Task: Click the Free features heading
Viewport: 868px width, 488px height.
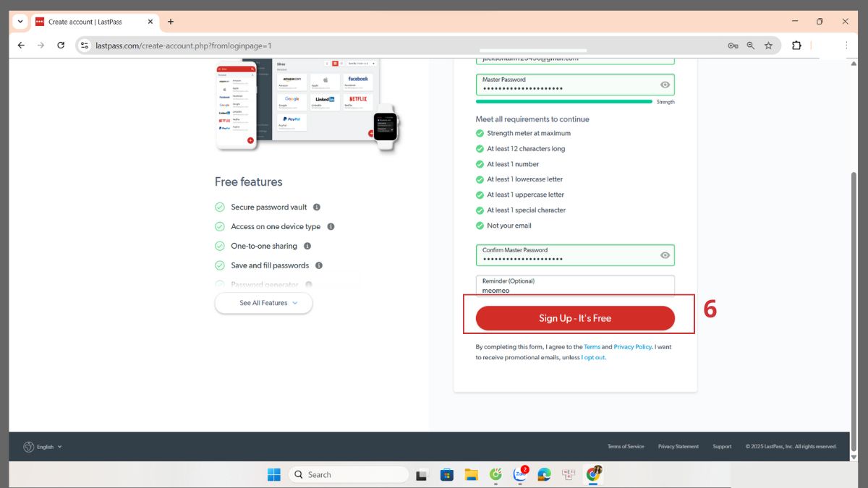Action: click(x=249, y=181)
